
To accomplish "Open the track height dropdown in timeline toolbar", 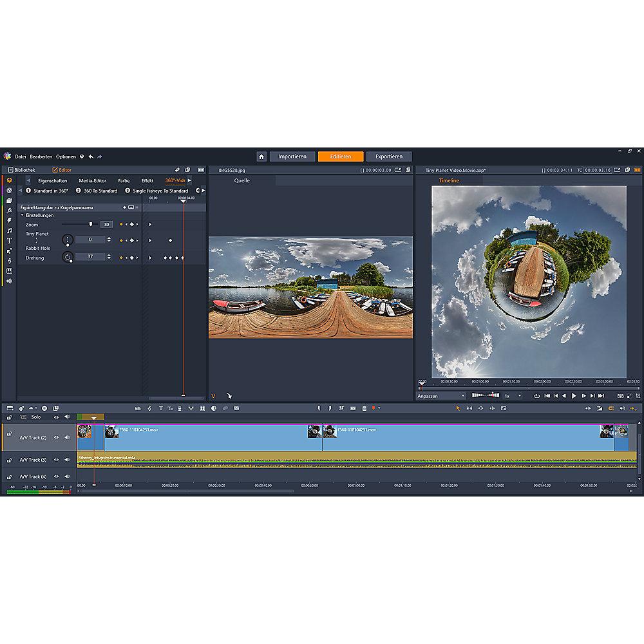I will (33, 408).
